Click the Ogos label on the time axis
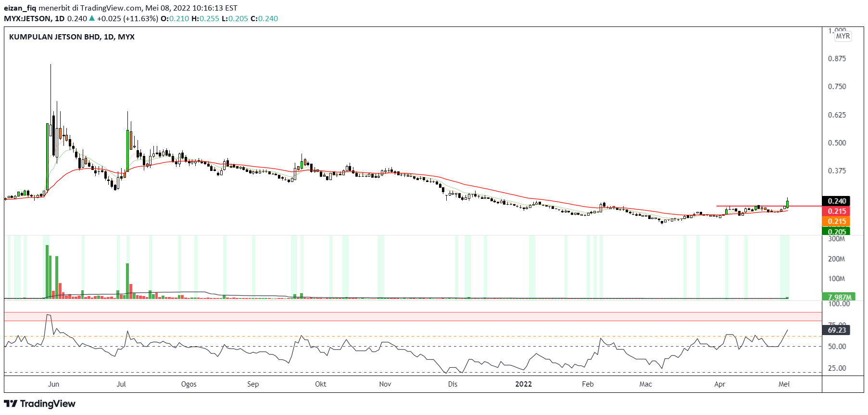 (189, 384)
